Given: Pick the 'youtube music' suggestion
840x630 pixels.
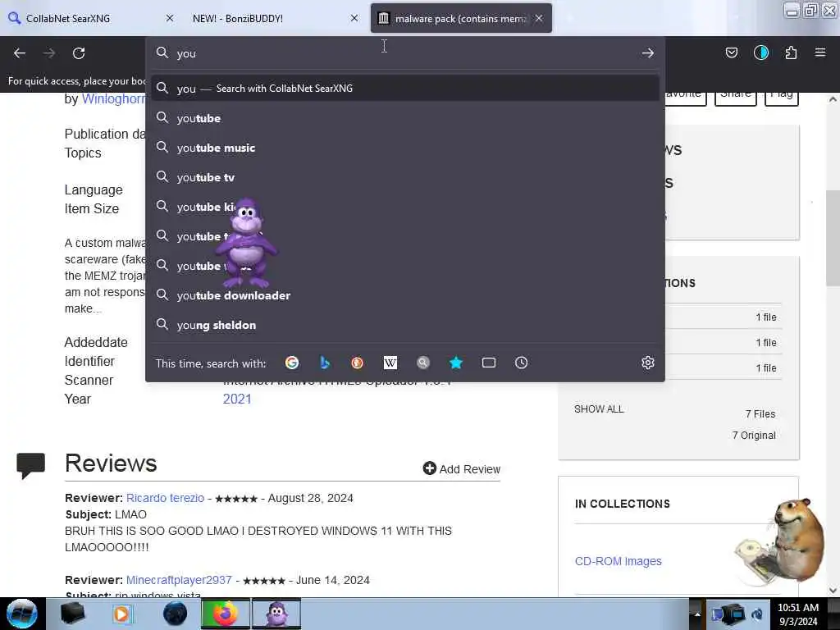Looking at the screenshot, I should point(405,148).
